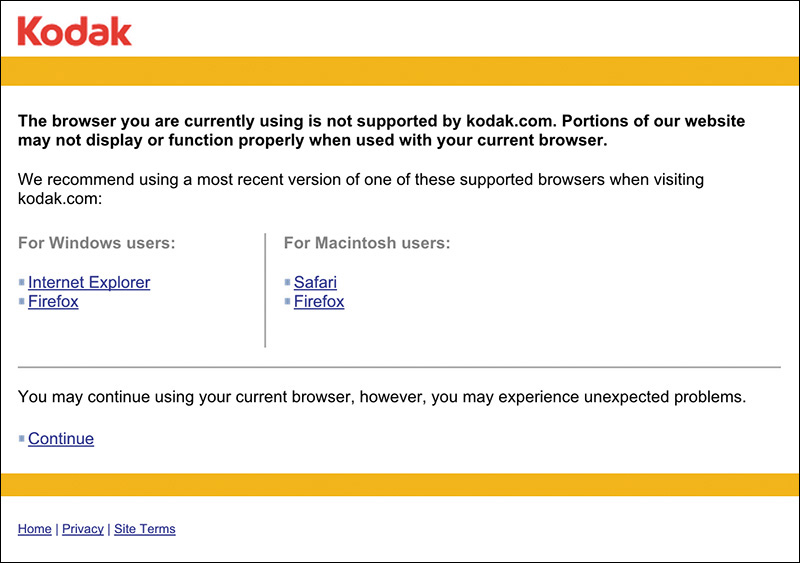Click the bullet icon next to Continue
Image resolution: width=800 pixels, height=563 pixels.
tap(22, 439)
